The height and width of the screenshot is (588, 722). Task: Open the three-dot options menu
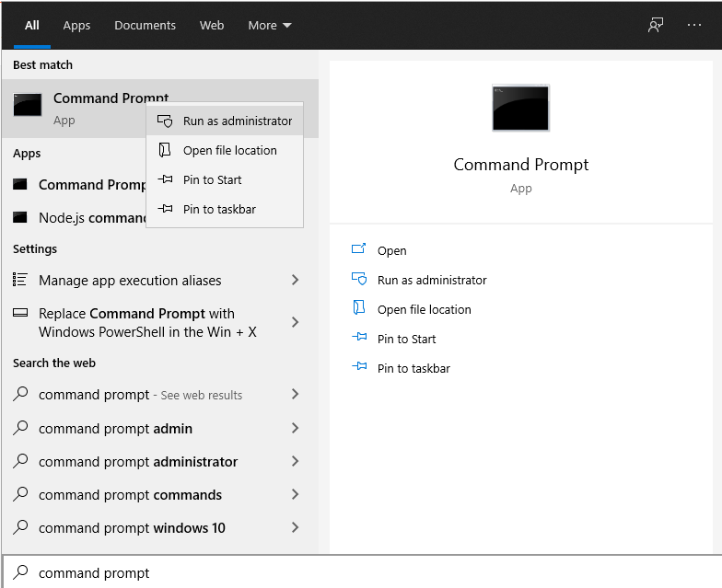coord(694,25)
